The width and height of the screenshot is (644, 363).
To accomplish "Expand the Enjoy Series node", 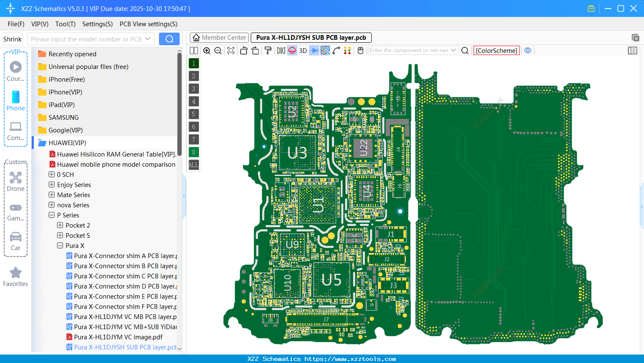I will click(52, 184).
